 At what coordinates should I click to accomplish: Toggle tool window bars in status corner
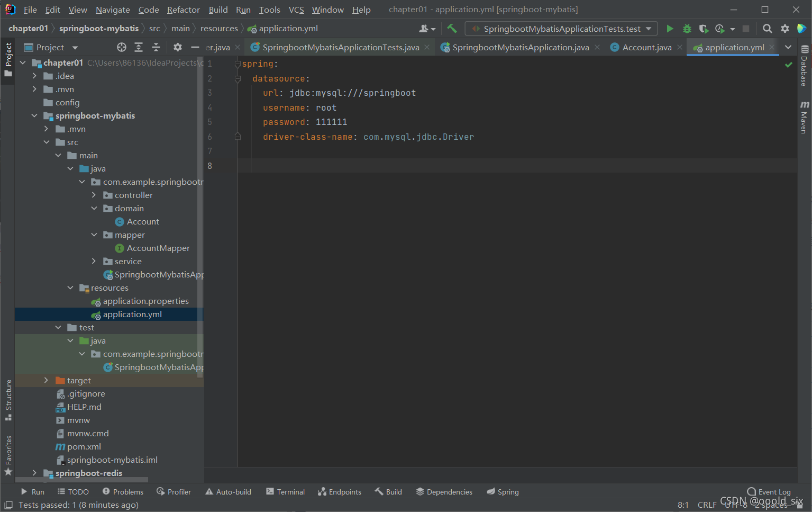(x=8, y=505)
